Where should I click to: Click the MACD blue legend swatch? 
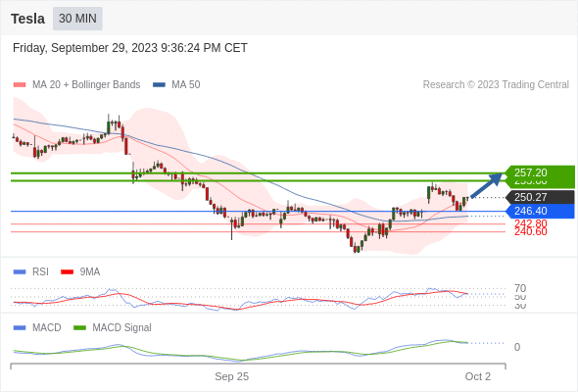pos(20,328)
